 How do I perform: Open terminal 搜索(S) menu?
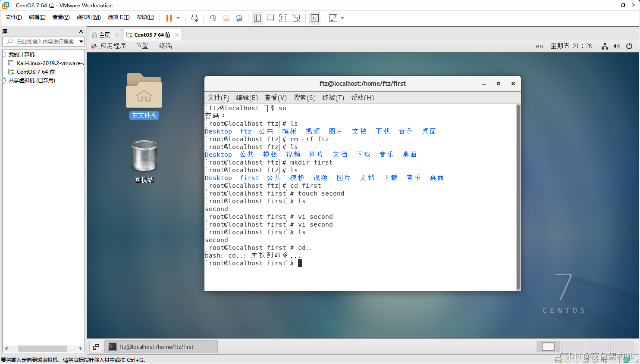click(x=304, y=97)
